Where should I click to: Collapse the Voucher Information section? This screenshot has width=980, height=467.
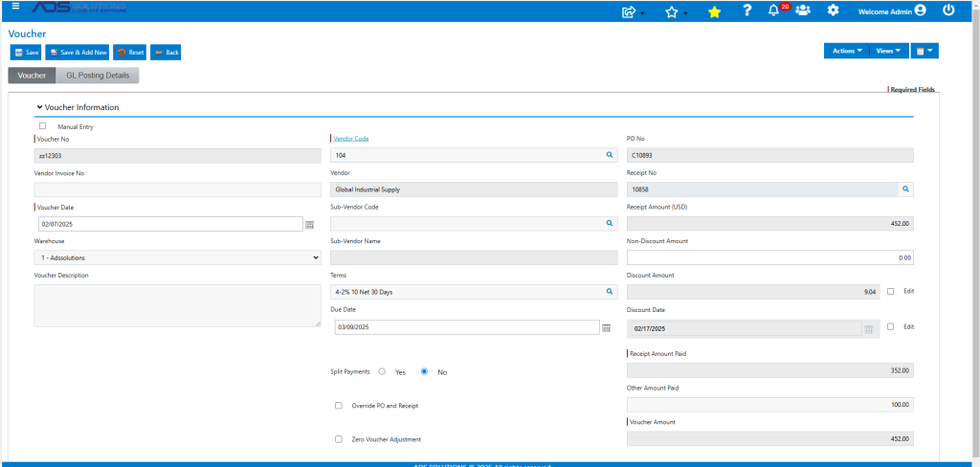pyautogui.click(x=40, y=107)
